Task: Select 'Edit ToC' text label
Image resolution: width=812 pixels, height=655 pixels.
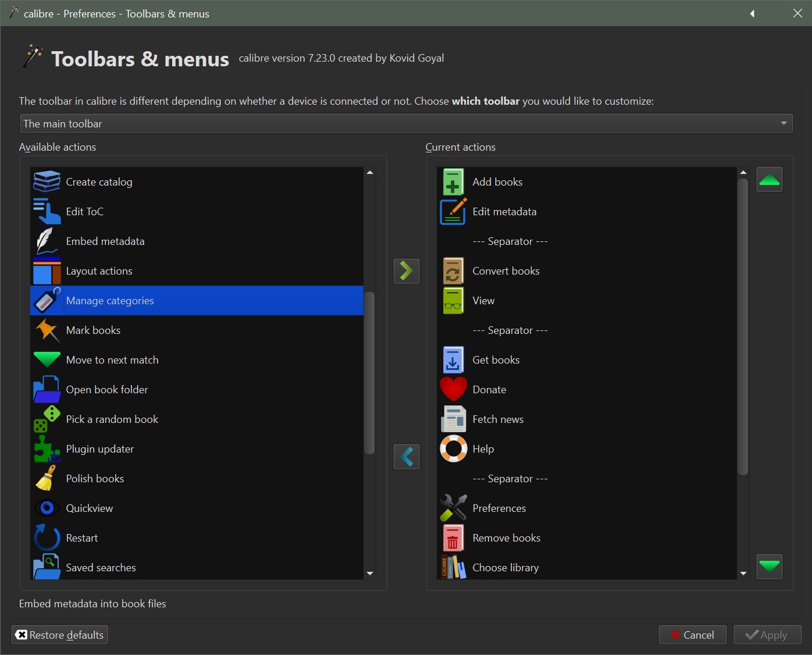Action: pos(84,212)
